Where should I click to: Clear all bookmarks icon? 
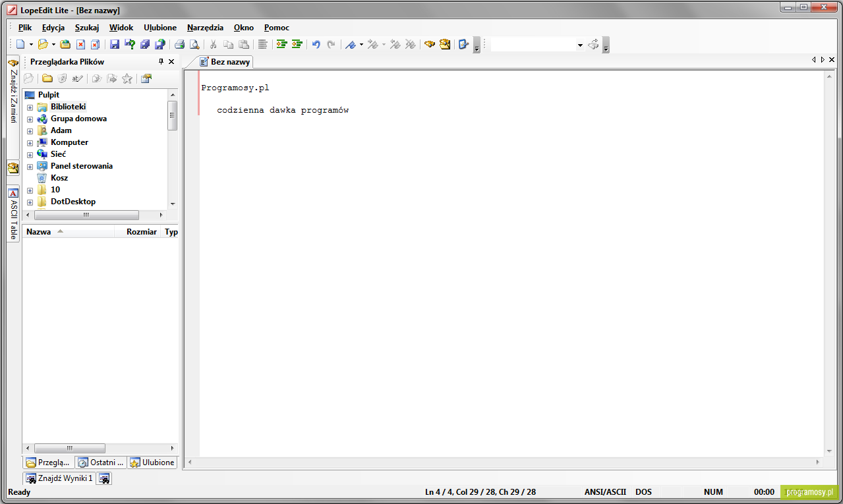pyautogui.click(x=410, y=44)
